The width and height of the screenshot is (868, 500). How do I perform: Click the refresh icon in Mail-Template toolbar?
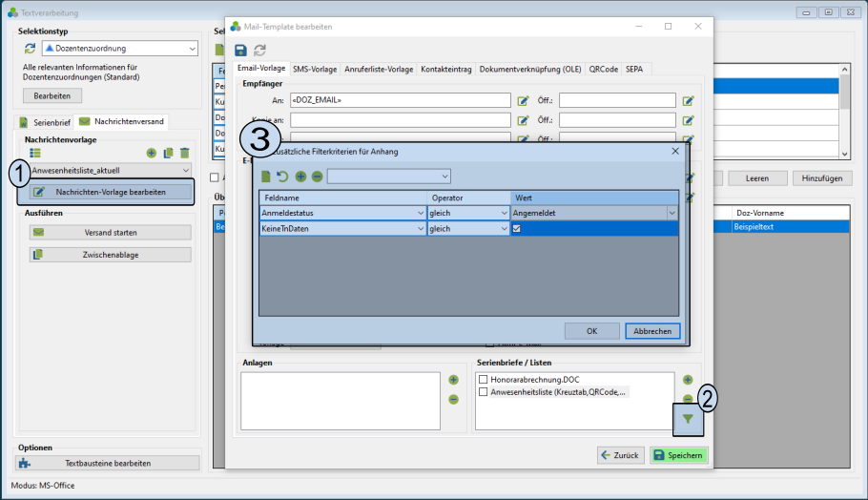tap(259, 51)
